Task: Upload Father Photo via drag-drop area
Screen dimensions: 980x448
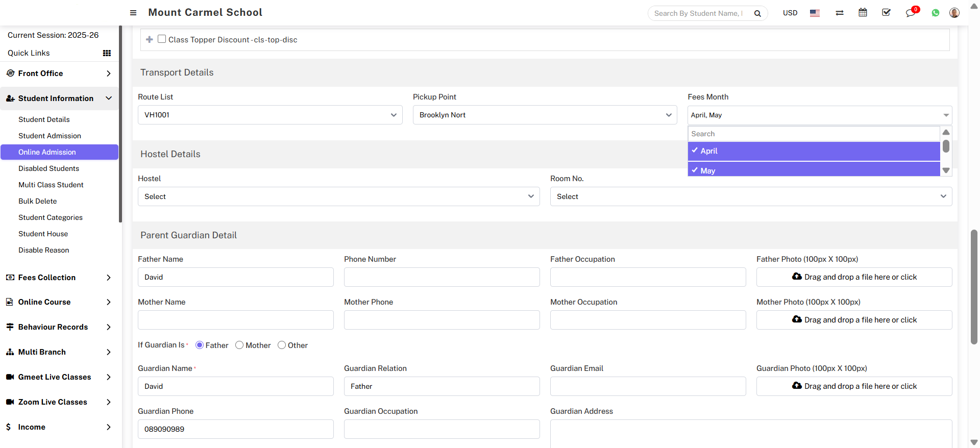Action: (854, 277)
